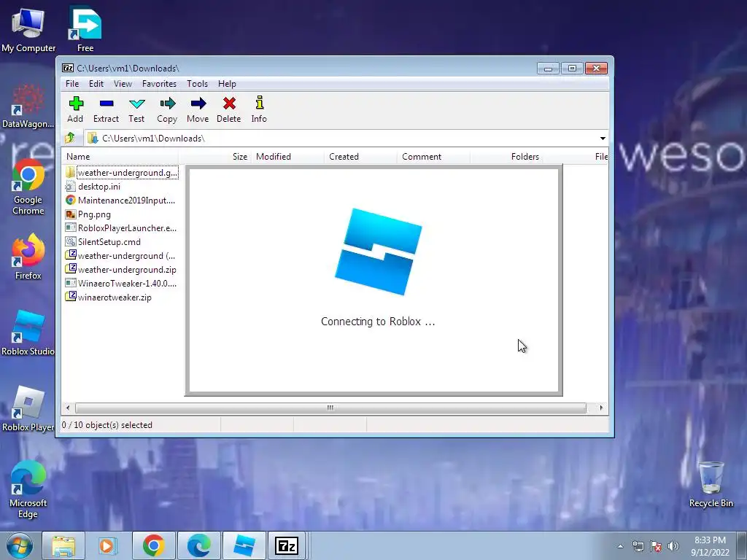Click the horizontal scrollbar thumb
The width and height of the screenshot is (747, 560).
tap(330, 408)
